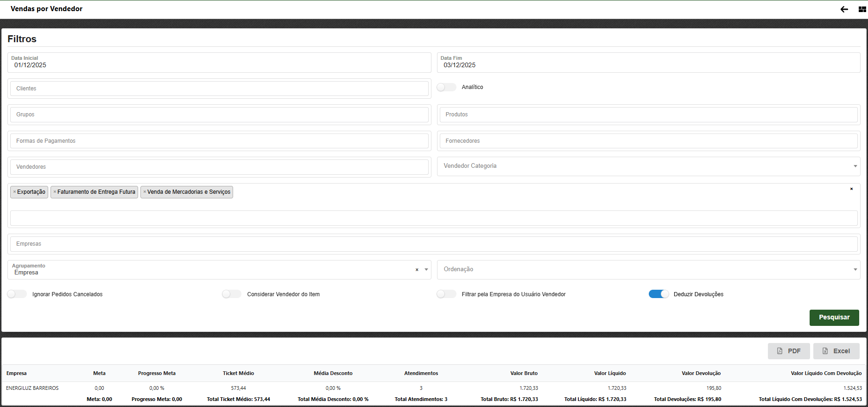Click the back arrow icon
Image resolution: width=868 pixels, height=407 pixels.
coord(844,9)
